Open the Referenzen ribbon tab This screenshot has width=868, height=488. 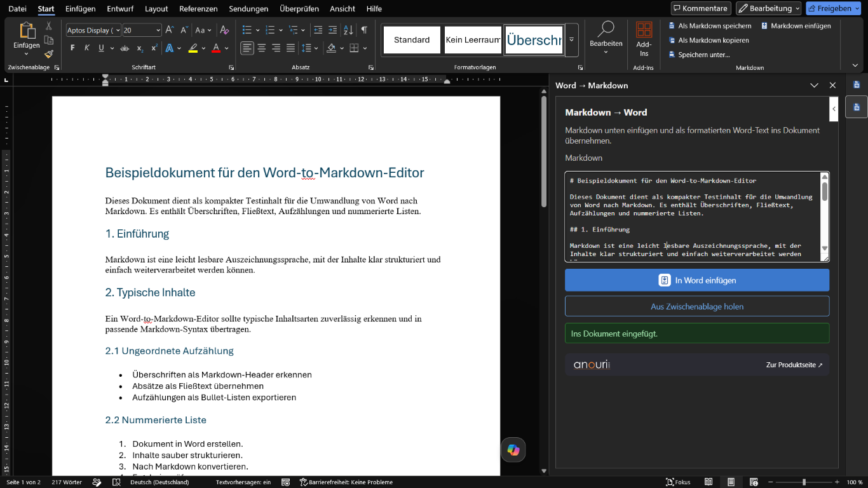198,9
